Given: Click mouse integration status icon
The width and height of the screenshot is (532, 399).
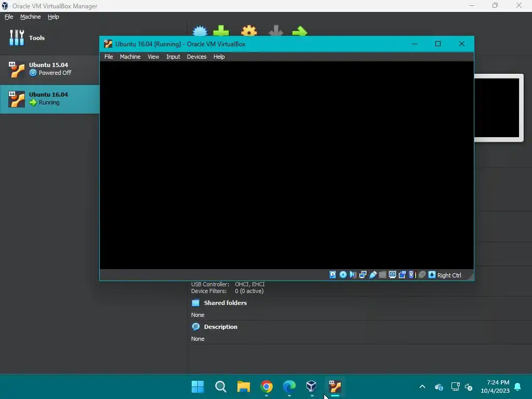Looking at the screenshot, I should tap(422, 275).
